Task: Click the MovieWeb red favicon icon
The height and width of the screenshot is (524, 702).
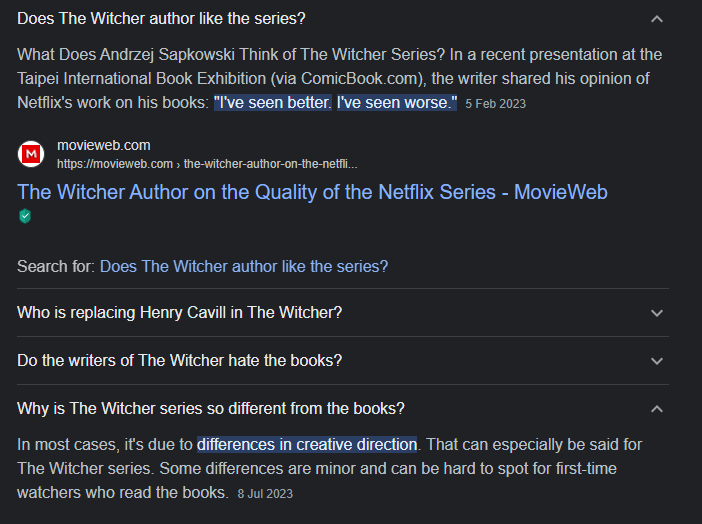Action: (x=31, y=154)
